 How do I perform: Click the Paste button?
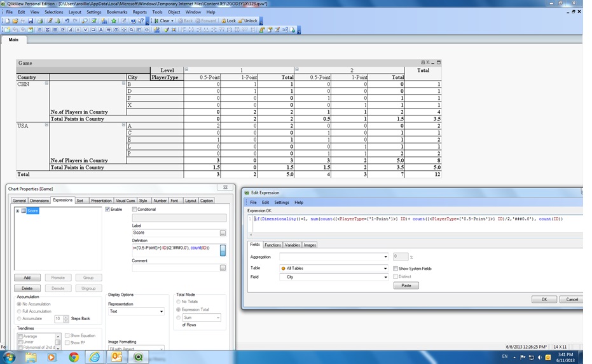pos(406,286)
